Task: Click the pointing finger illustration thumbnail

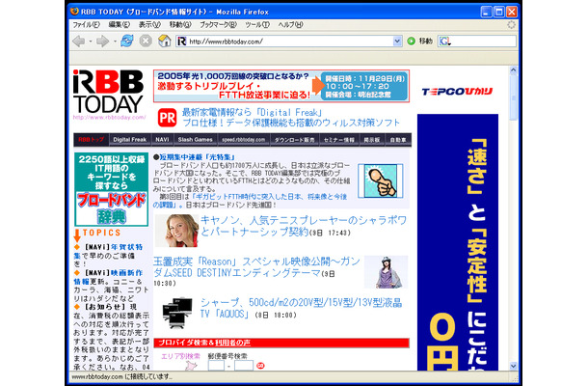Action: 380,180
